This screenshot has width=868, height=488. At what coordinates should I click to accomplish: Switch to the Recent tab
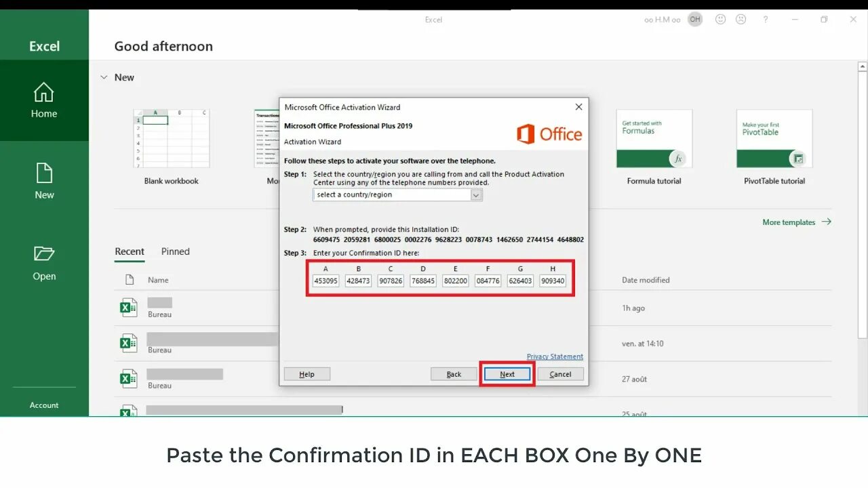130,251
